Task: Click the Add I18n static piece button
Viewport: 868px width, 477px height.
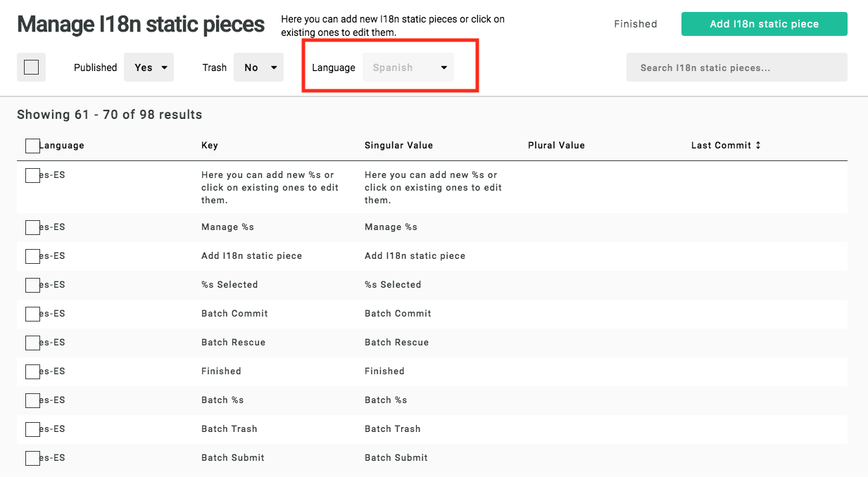Action: click(x=764, y=24)
